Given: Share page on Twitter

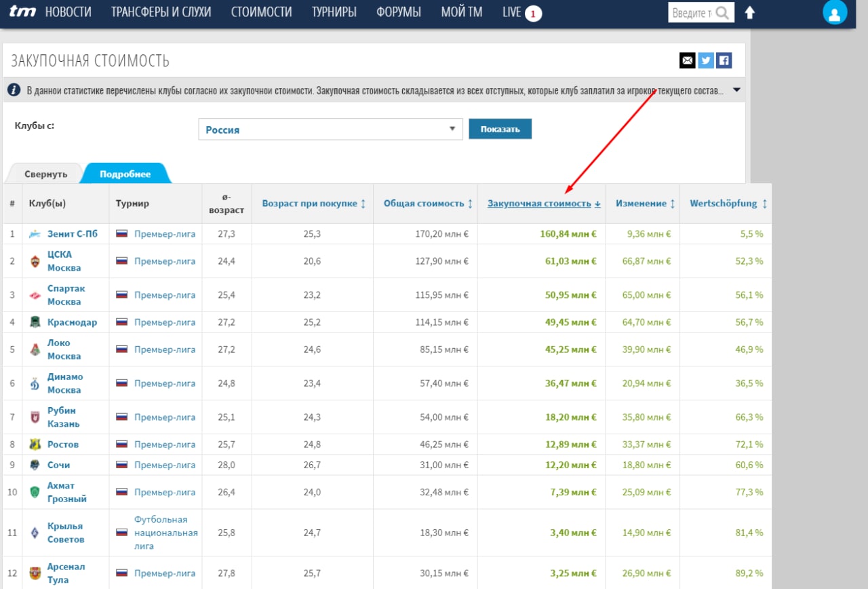Looking at the screenshot, I should pos(706,60).
